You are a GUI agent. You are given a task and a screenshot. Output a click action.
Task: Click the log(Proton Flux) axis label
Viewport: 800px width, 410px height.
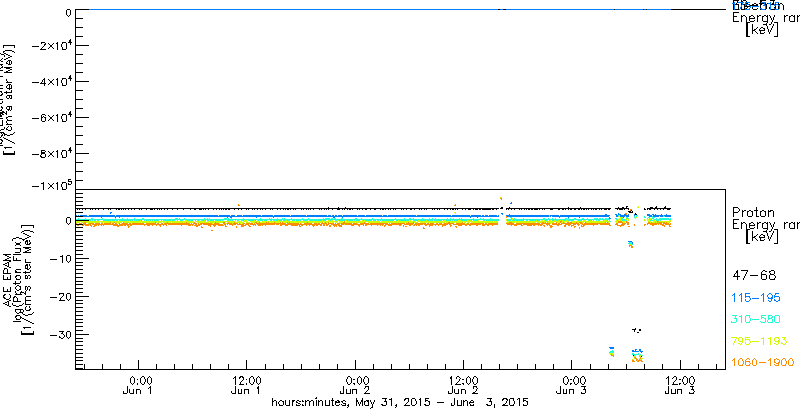pos(17,279)
